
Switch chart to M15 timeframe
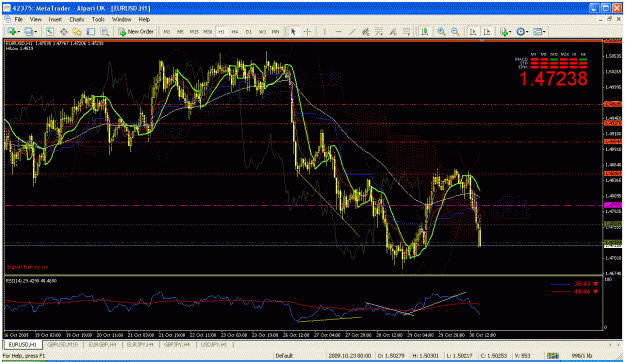click(194, 31)
